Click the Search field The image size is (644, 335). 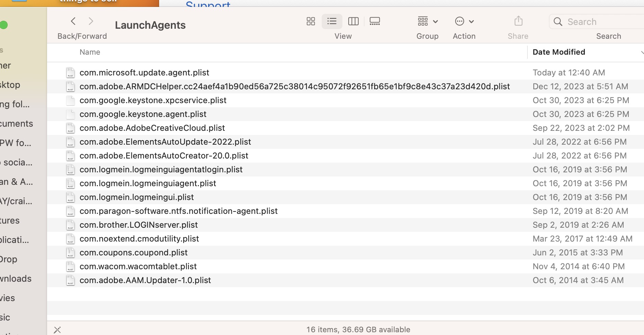point(602,22)
